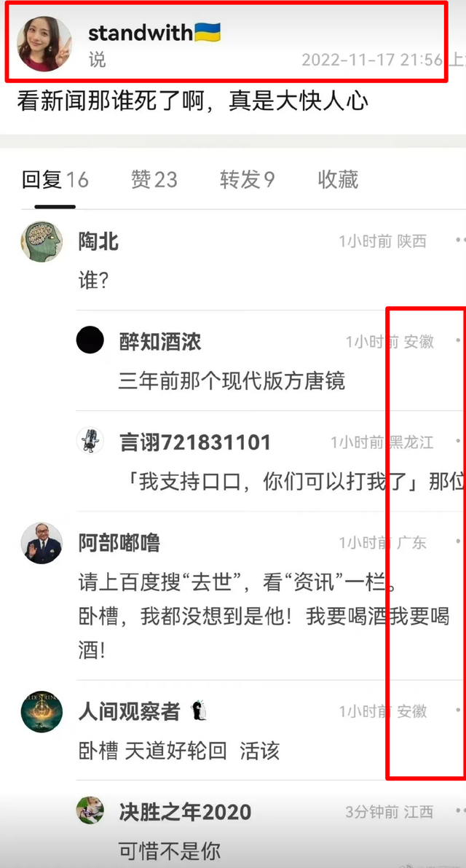Open 人间观察者's Elden Ring avatar
Image resolution: width=466 pixels, height=868 pixels.
(x=42, y=711)
